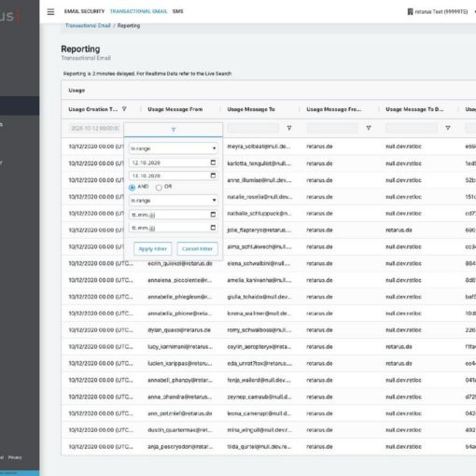Click the Cancel Filter button
This screenshot has width=476, height=476.
click(197, 249)
